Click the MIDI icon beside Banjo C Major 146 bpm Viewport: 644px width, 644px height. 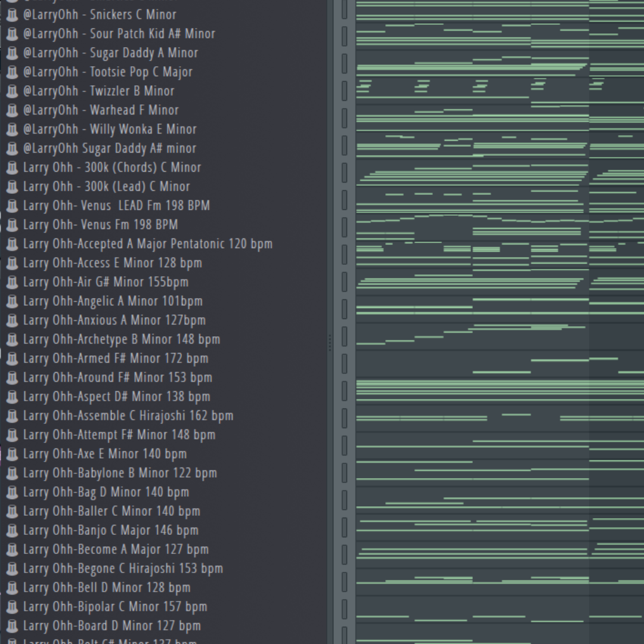click(x=12, y=530)
